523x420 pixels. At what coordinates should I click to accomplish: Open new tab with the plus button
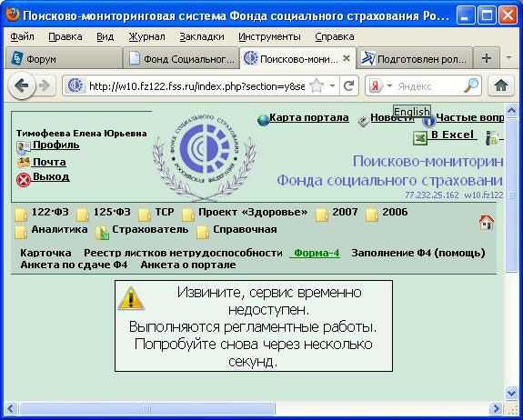coord(487,58)
